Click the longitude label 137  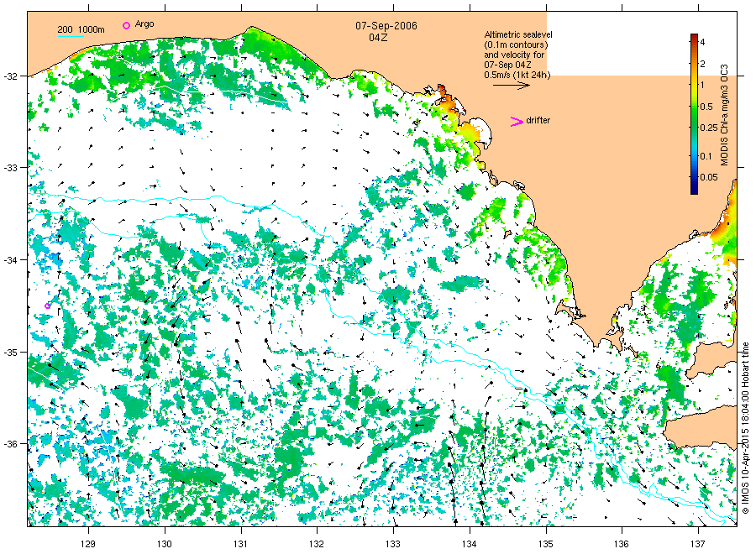698,545
